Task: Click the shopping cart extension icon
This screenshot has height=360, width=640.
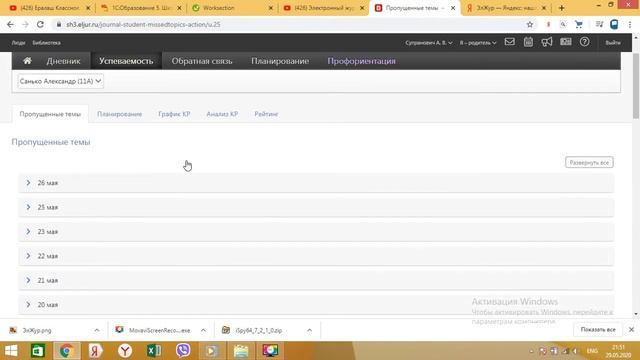Action: tap(579, 24)
